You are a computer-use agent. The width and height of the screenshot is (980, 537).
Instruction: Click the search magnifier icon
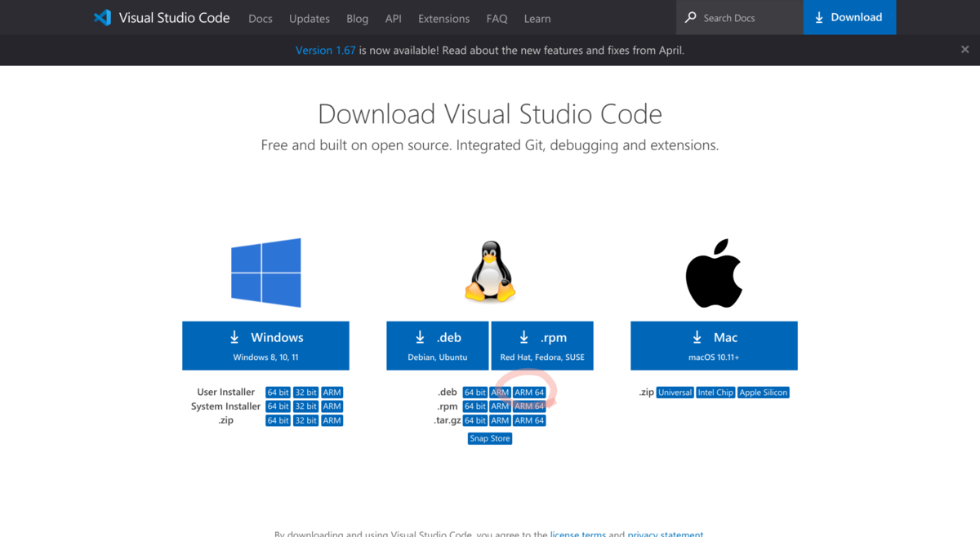(x=691, y=17)
